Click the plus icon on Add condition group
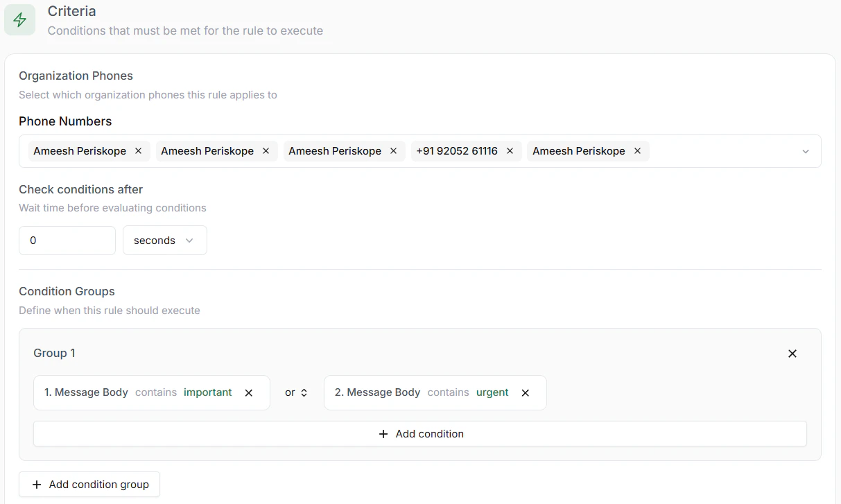Viewport: 841px width, 504px height. coord(37,484)
